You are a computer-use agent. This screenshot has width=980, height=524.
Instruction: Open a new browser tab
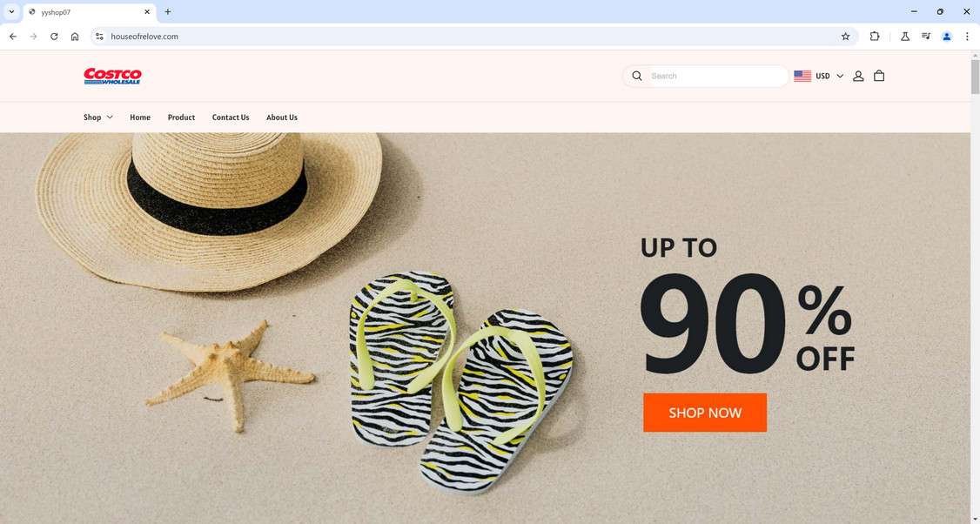point(167,11)
